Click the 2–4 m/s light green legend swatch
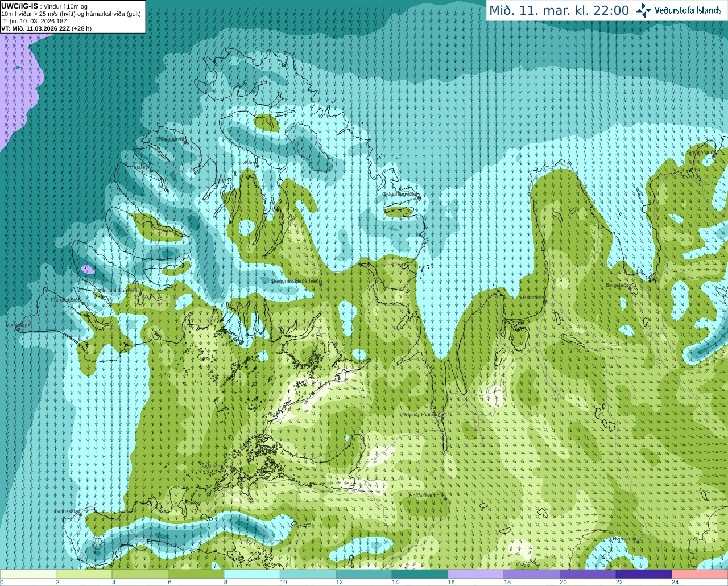 (x=84, y=574)
